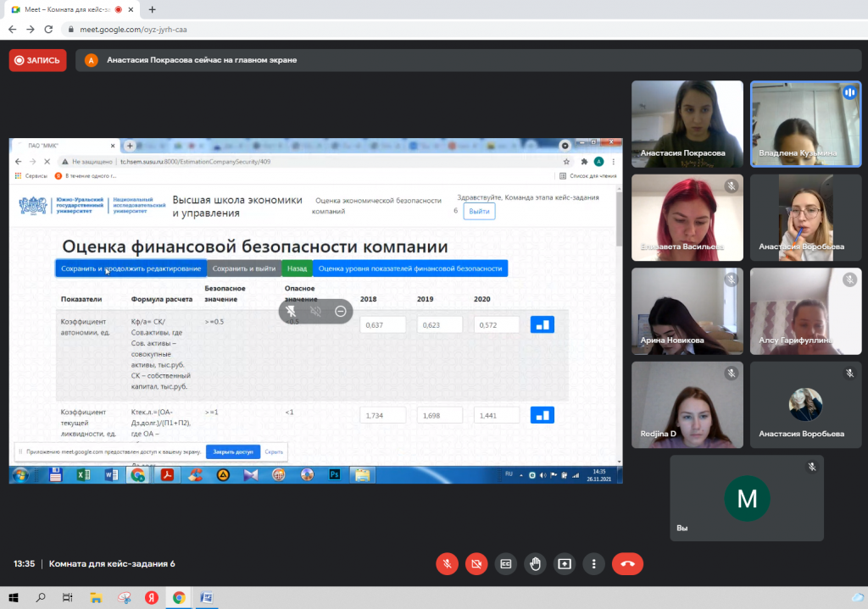Click Chrome icon on the taskbar

(179, 597)
